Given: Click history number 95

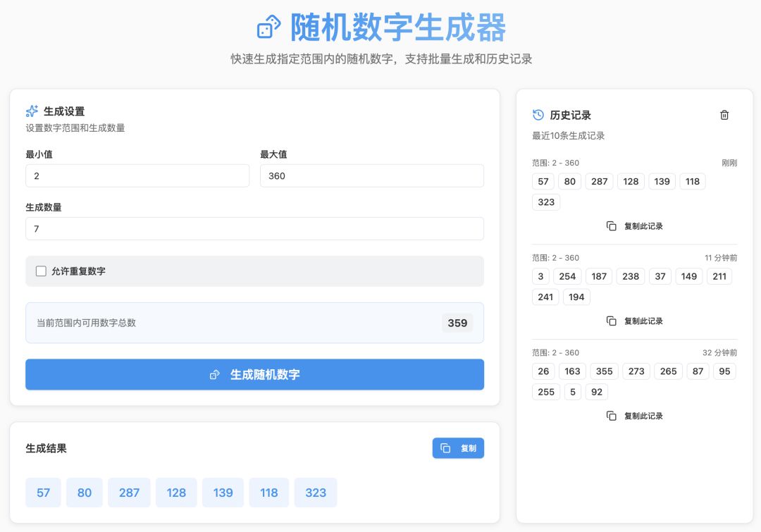Looking at the screenshot, I should [724, 371].
